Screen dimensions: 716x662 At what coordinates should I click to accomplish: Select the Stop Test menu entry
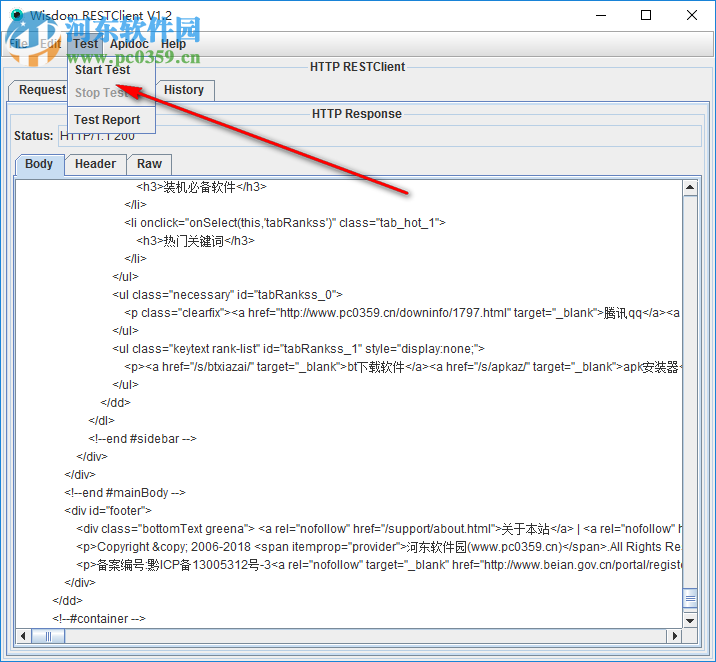pyautogui.click(x=111, y=93)
